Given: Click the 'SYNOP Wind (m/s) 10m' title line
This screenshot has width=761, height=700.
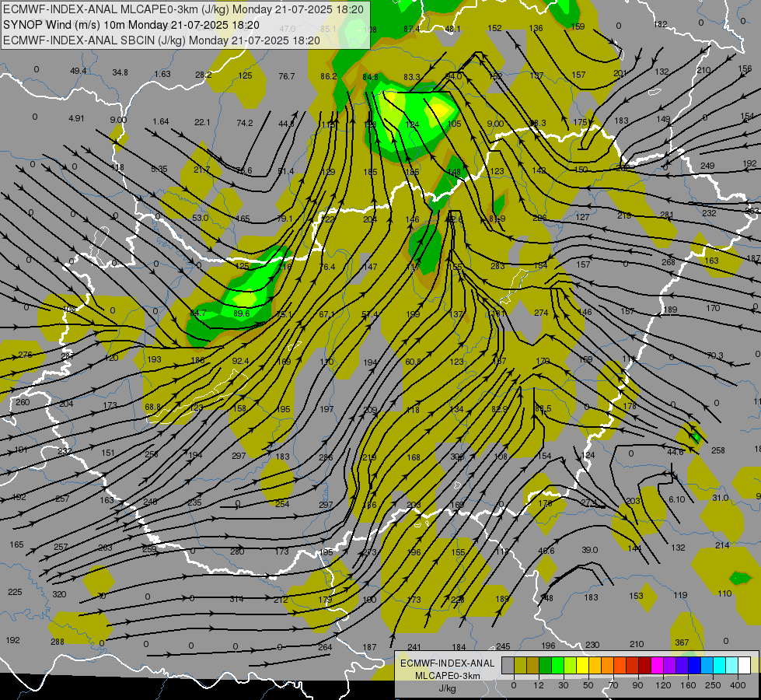Looking at the screenshot, I should tap(131, 25).
